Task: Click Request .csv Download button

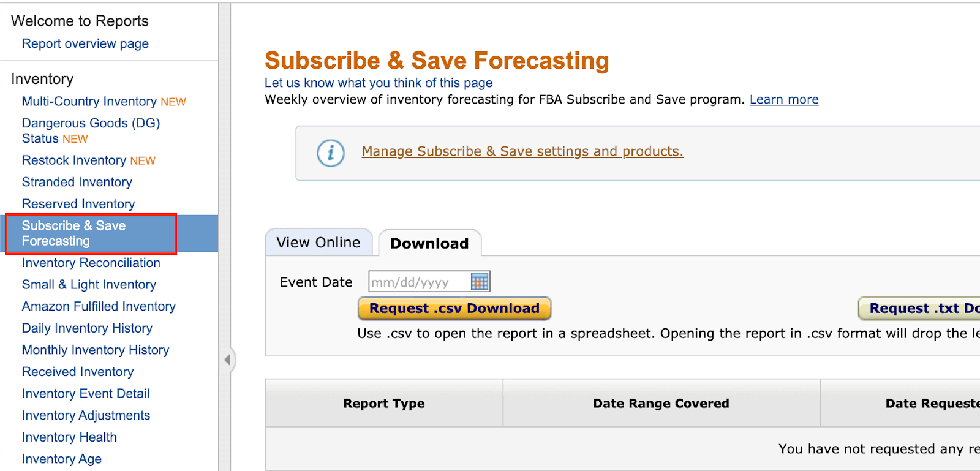Action: (454, 309)
